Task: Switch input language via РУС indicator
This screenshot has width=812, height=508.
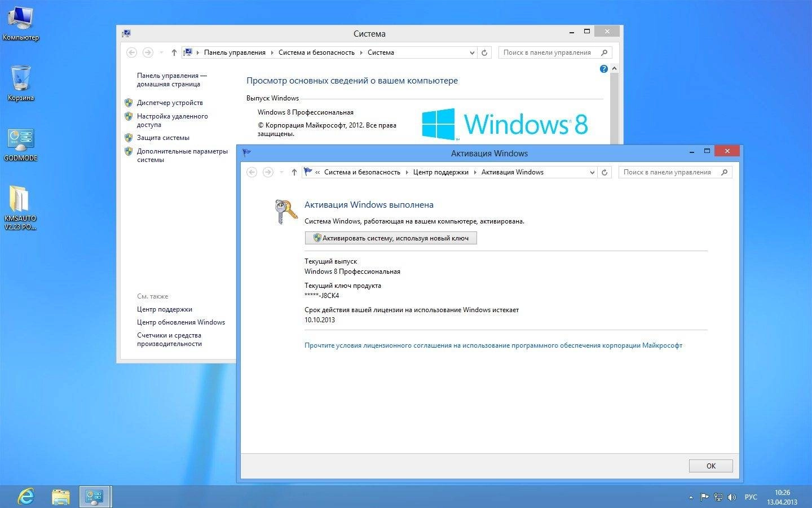Action: tap(751, 497)
